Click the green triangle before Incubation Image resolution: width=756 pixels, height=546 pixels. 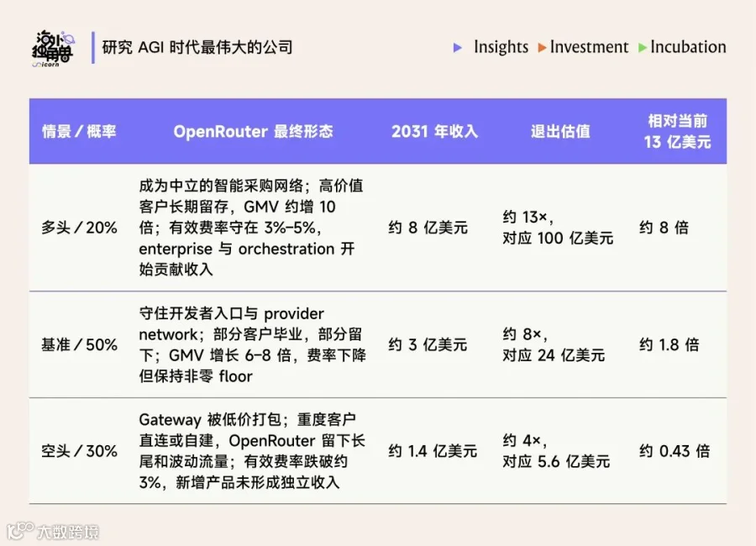click(x=643, y=47)
